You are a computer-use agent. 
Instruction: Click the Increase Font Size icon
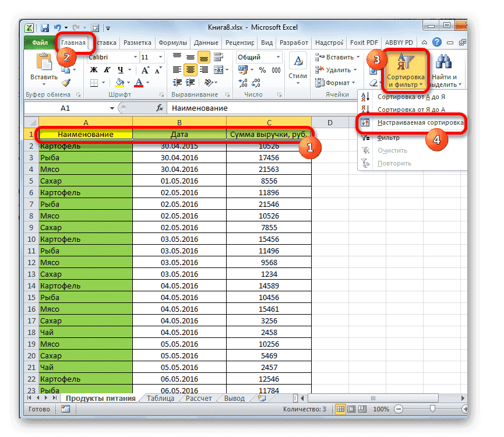(x=144, y=69)
